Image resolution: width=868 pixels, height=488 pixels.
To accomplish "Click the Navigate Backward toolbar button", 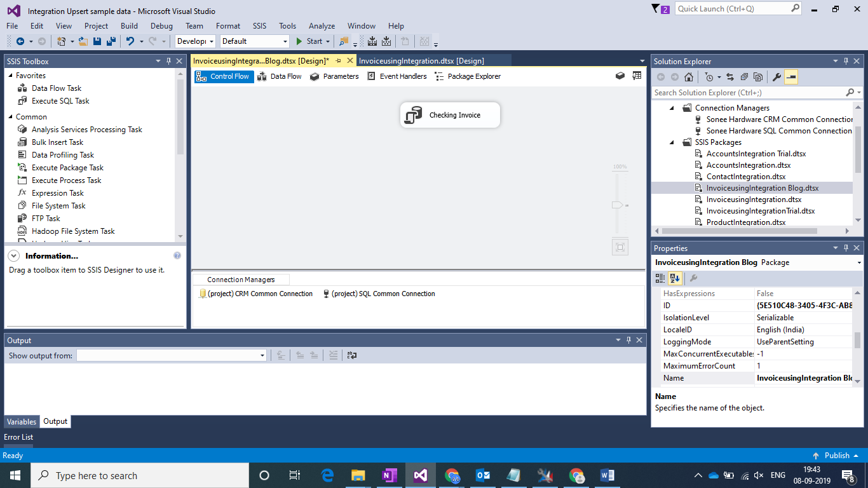I will click(20, 41).
